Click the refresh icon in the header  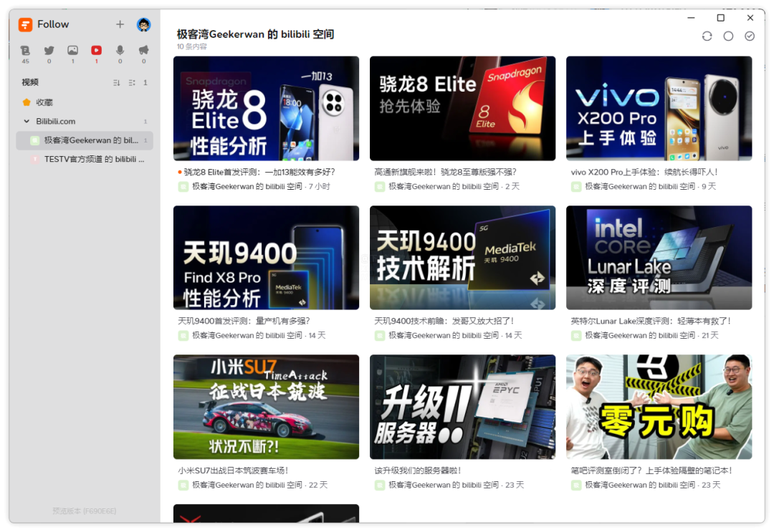click(x=707, y=36)
